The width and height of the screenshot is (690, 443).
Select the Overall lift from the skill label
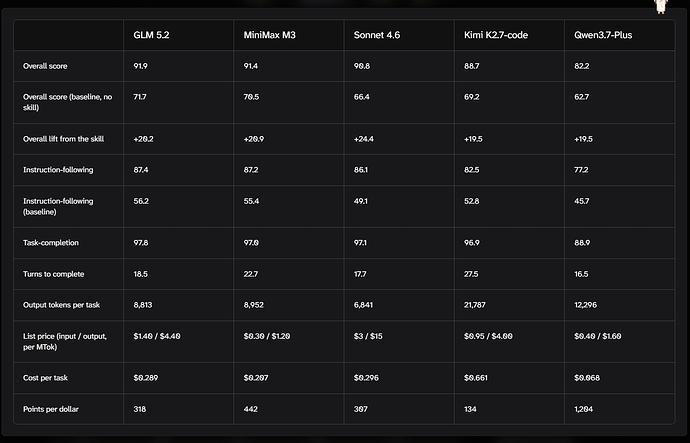coord(63,139)
